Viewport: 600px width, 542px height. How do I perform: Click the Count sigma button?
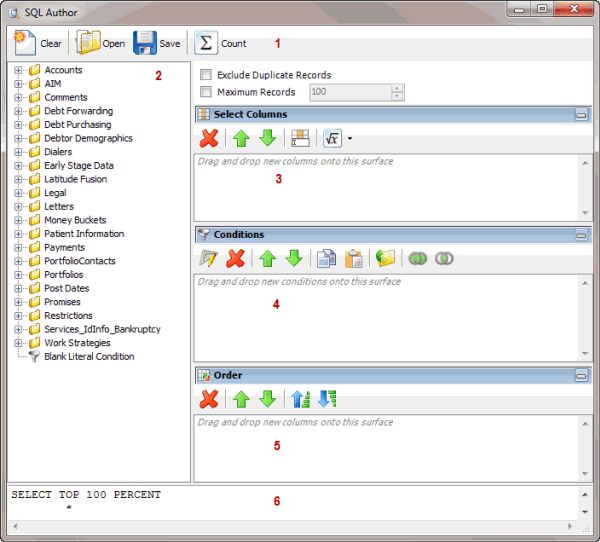coord(220,43)
